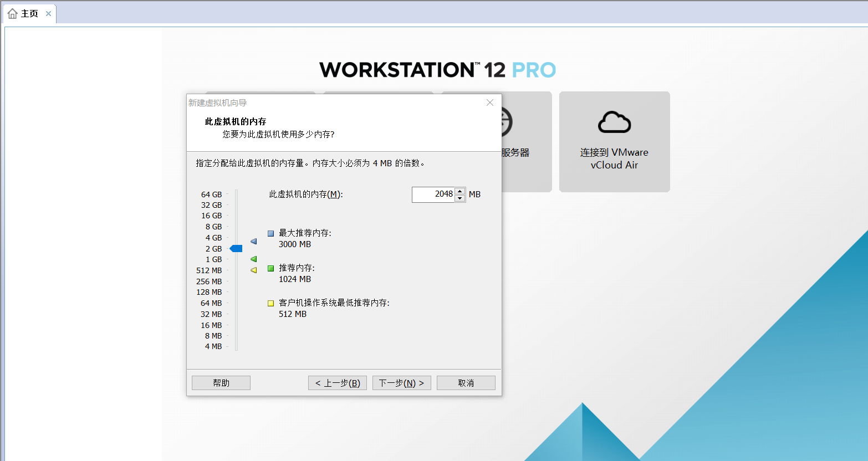Image resolution: width=868 pixels, height=461 pixels.
Task: Click the 1024 MB recommended value
Action: [295, 279]
